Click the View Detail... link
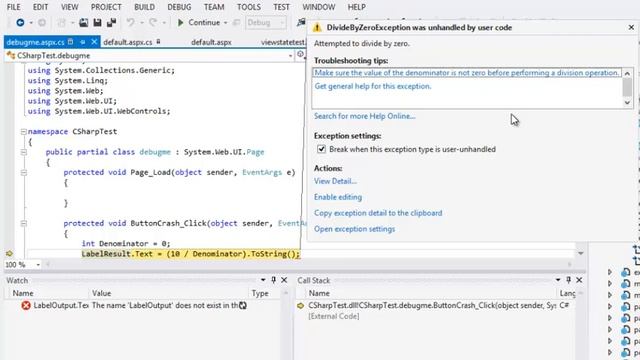This screenshot has width=640, height=360. coord(335,181)
